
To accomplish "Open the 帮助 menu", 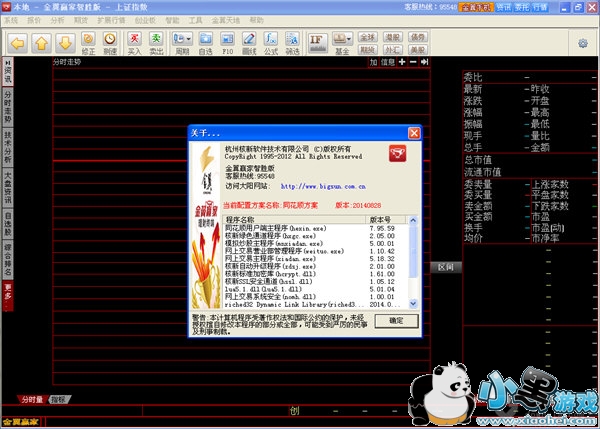I will click(256, 20).
